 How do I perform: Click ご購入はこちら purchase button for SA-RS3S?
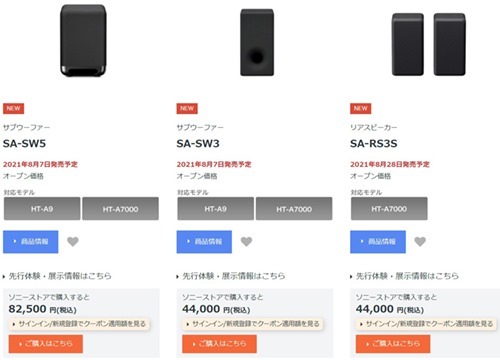tap(393, 344)
